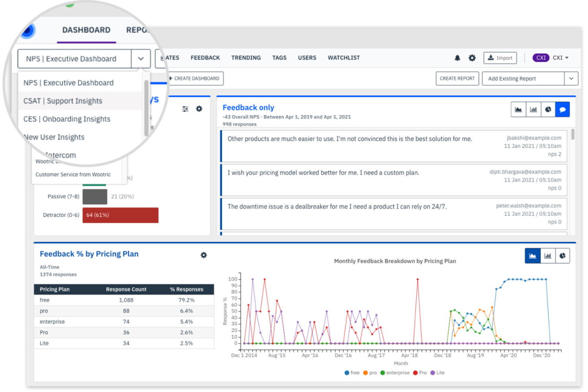The height and width of the screenshot is (392, 588).
Task: Open settings gear in top navigation
Action: coord(472,58)
